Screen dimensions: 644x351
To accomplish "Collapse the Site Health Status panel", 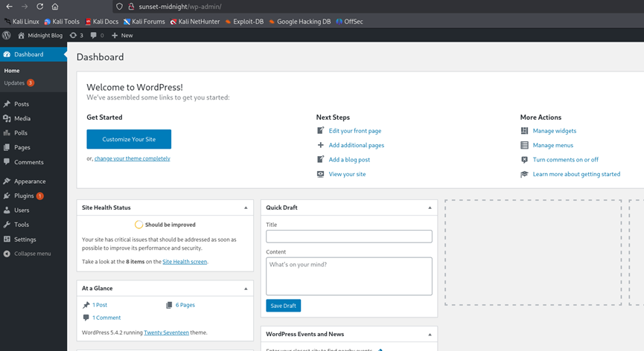I will 246,207.
